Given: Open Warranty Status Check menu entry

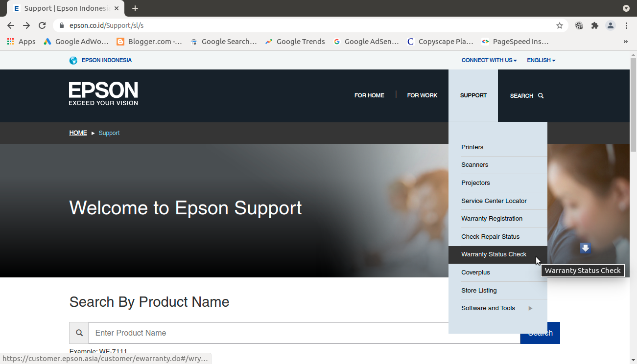Looking at the screenshot, I should (x=498, y=254).
